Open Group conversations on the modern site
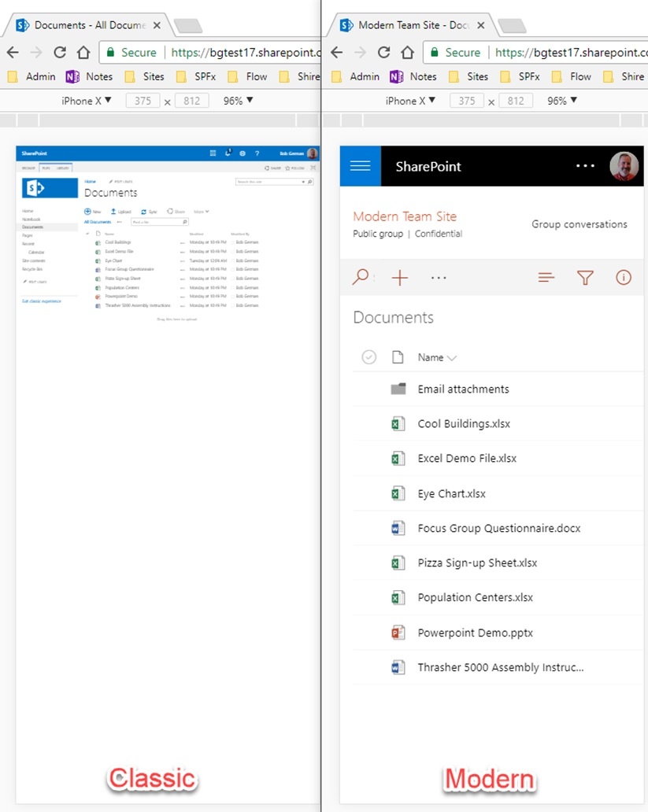The width and height of the screenshot is (648, 812). pyautogui.click(x=579, y=224)
